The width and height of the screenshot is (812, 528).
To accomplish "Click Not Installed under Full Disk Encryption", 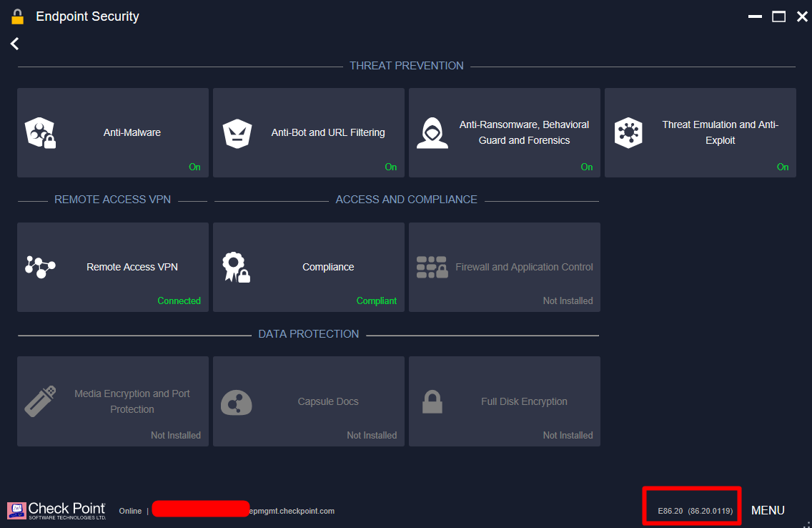I will click(x=568, y=435).
